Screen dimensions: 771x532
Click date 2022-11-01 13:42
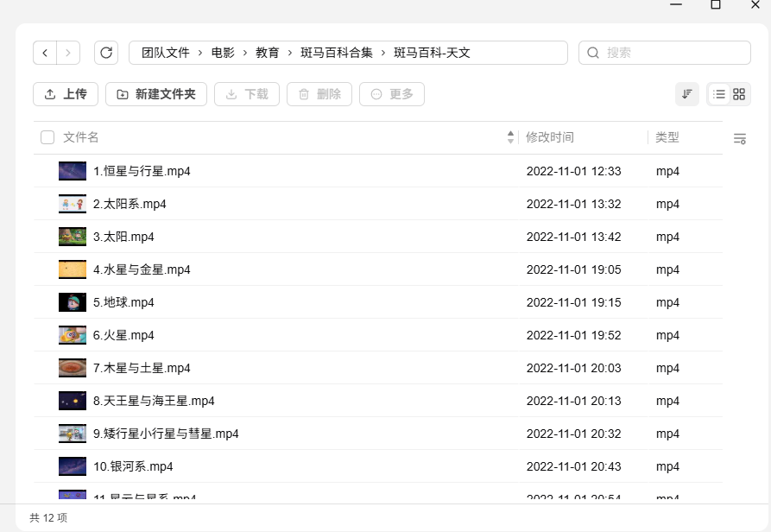tap(574, 237)
